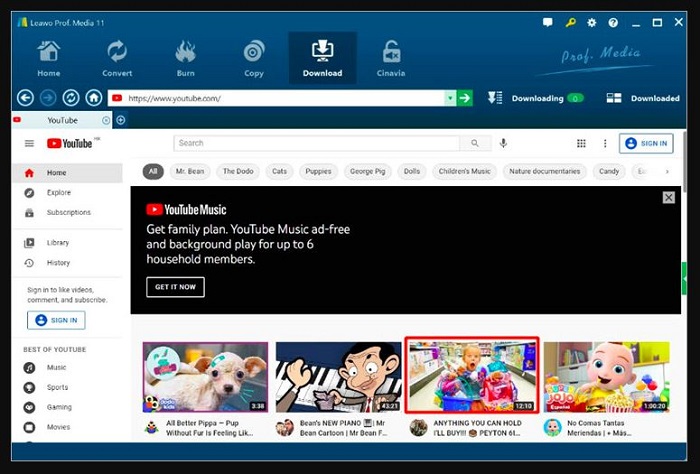Open the Home module in Leawo toolbar
Screen dimensions: 700x474
point(48,58)
